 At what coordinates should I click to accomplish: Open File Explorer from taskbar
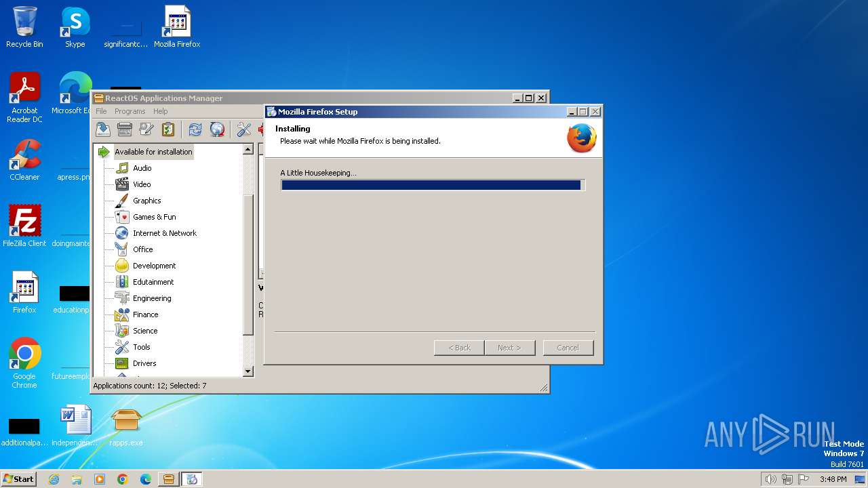(x=77, y=479)
